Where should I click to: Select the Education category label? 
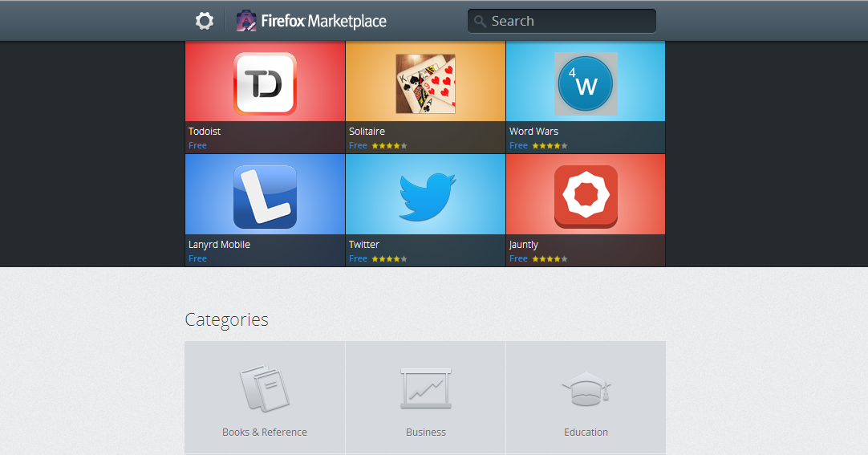click(x=586, y=433)
